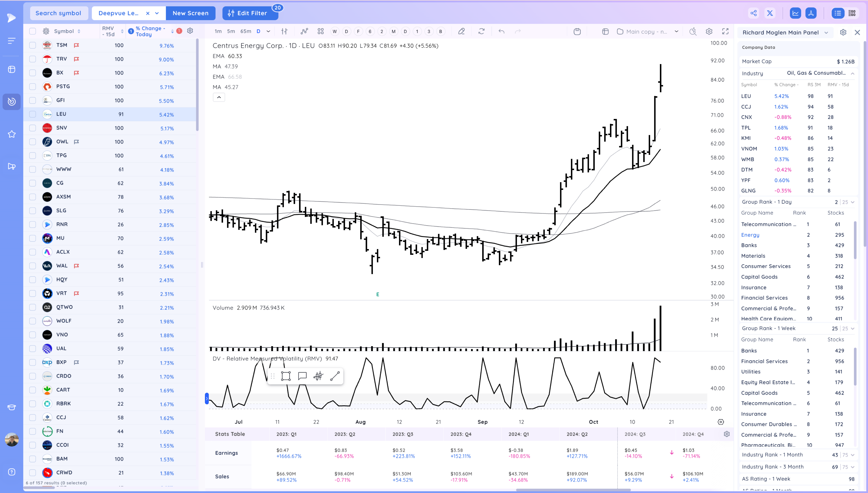
Task: Click the X (Twitter) share icon
Action: pyautogui.click(x=770, y=13)
